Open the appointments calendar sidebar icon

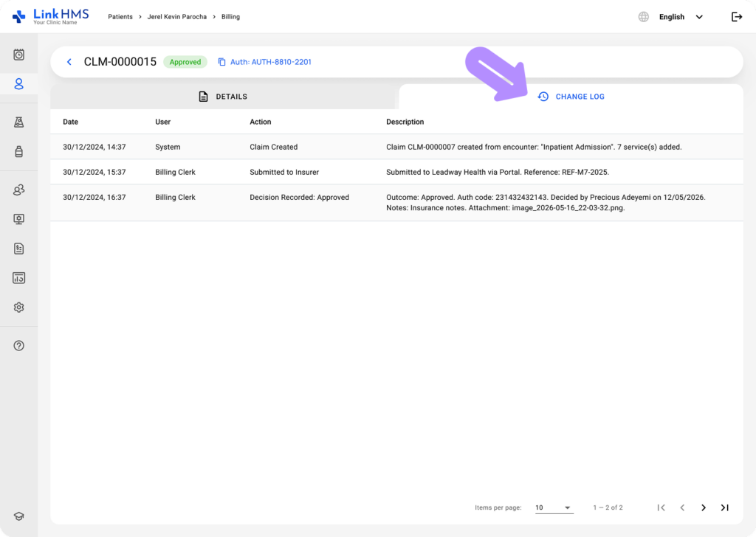[18, 55]
